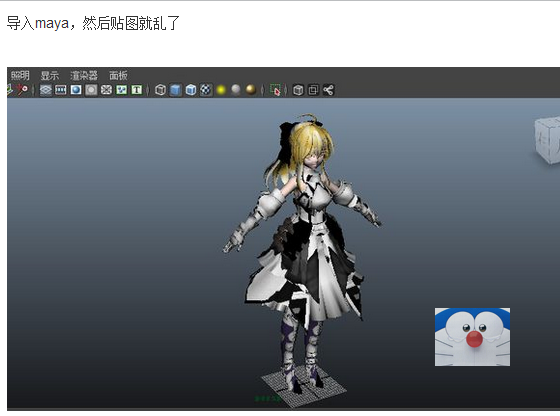This screenshot has width=560, height=416.
Task: Open the 照明 (Lighting) menu
Action: [20, 75]
